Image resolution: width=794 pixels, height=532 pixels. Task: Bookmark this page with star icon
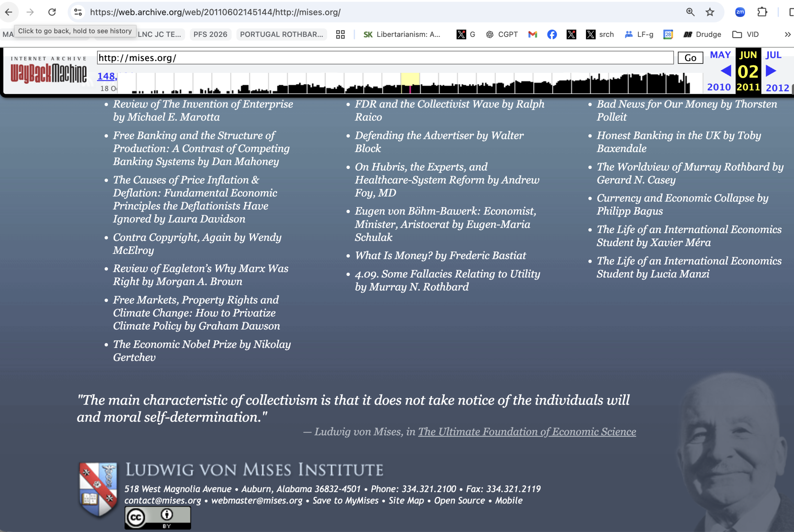(x=710, y=12)
